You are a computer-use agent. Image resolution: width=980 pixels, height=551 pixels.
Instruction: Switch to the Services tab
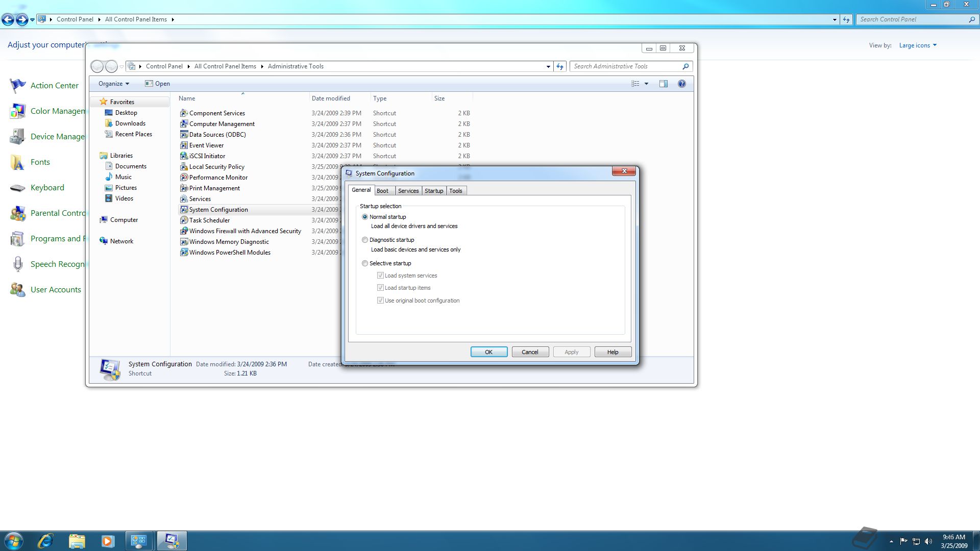click(x=408, y=191)
